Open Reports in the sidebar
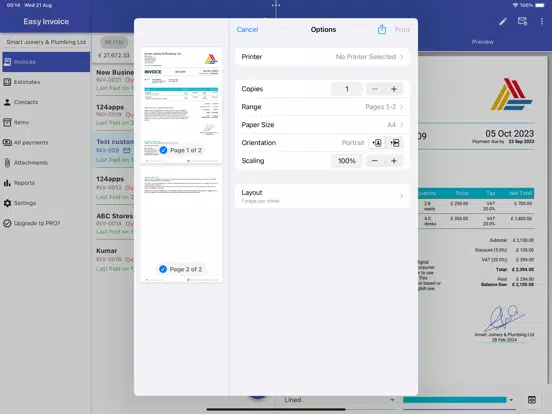The width and height of the screenshot is (552, 414). coord(24,183)
